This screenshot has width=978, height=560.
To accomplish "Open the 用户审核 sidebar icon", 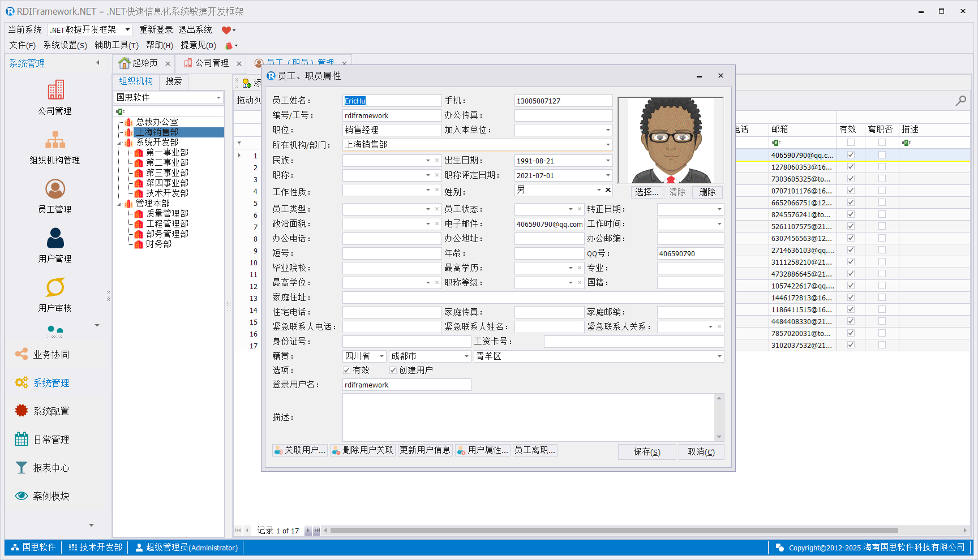I will [x=55, y=288].
